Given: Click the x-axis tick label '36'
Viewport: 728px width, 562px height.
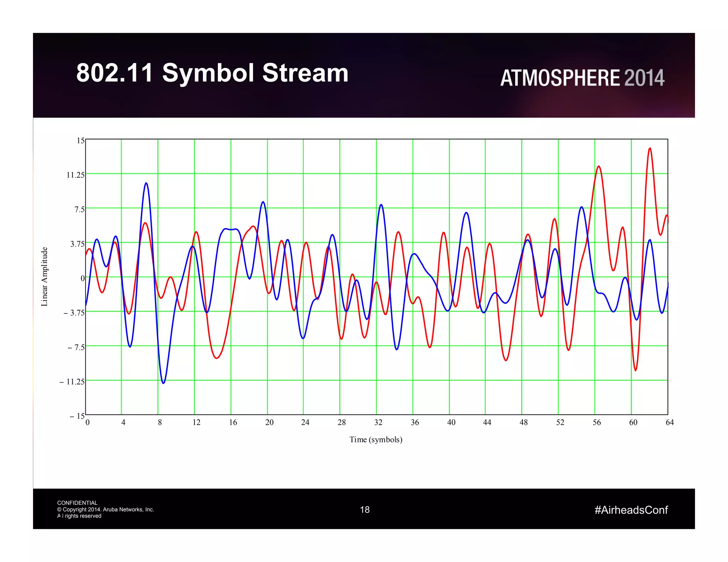Looking at the screenshot, I should click(x=415, y=422).
